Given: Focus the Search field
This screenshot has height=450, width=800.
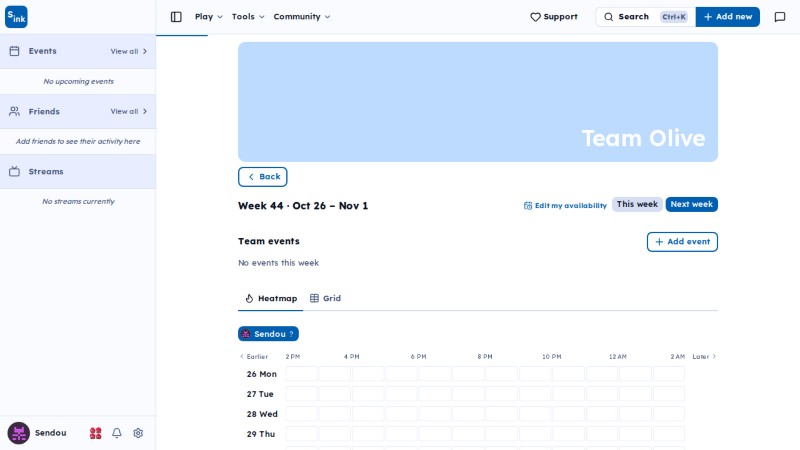Looking at the screenshot, I should pos(645,17).
